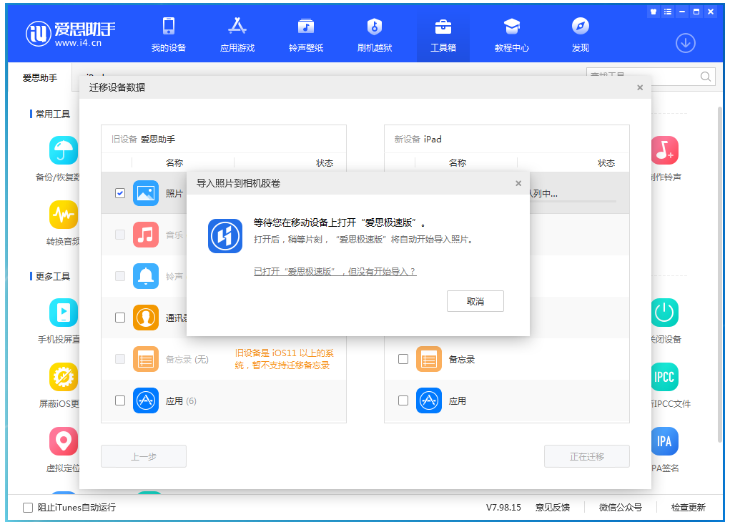Click the search magnifier icon
735x525 pixels.
[705, 76]
